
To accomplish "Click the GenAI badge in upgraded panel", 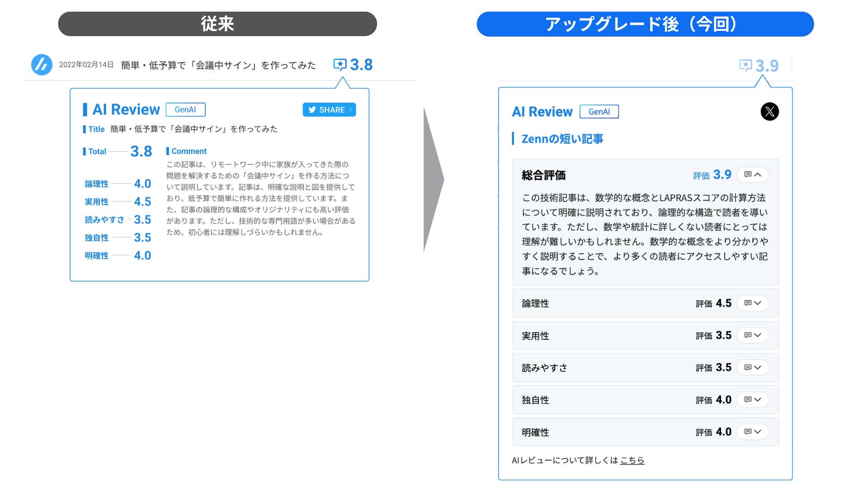I will (599, 112).
